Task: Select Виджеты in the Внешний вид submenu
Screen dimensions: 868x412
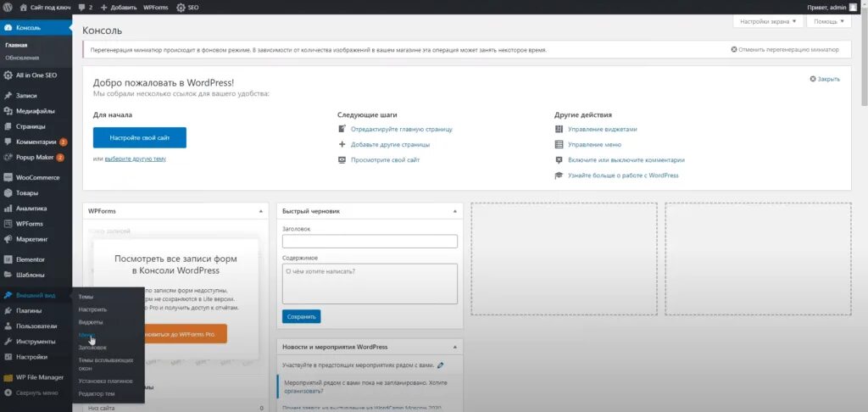Action: [x=90, y=322]
